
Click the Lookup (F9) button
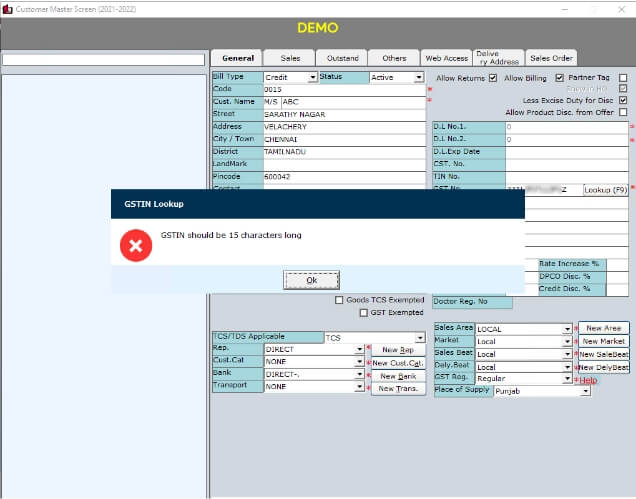[606, 190]
